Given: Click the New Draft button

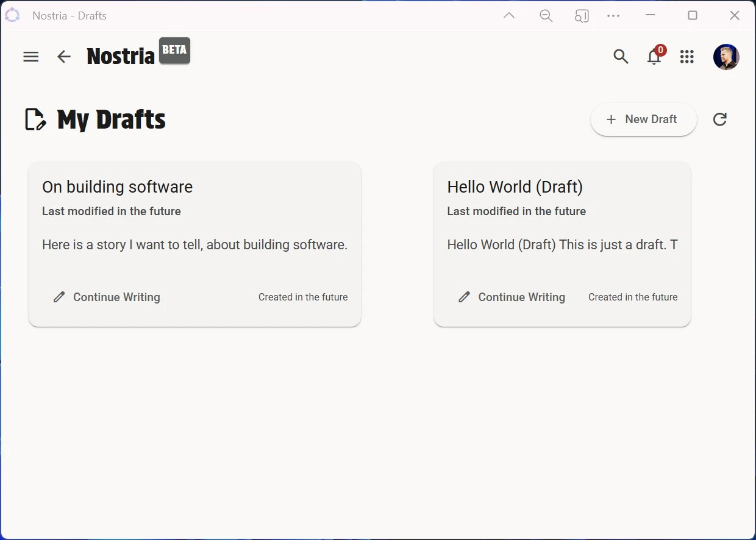Looking at the screenshot, I should pyautogui.click(x=643, y=119).
